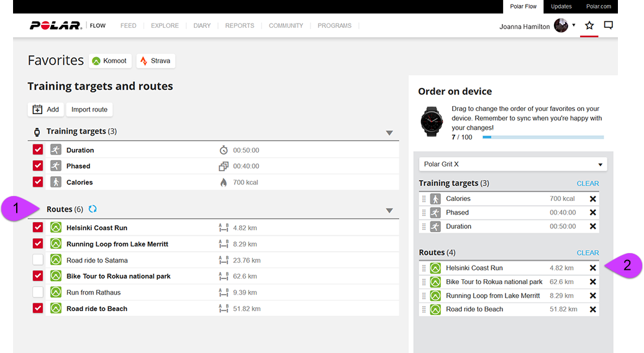Open the messages speech bubble icon

[x=609, y=25]
